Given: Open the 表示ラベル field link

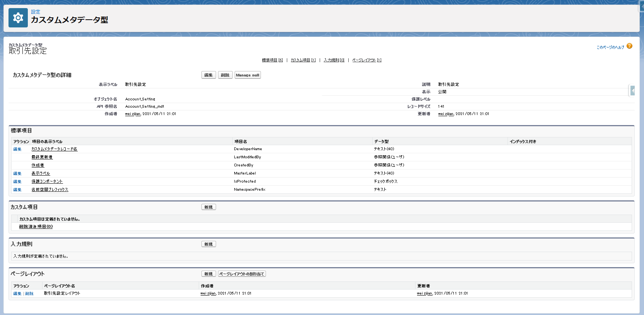Looking at the screenshot, I should click(x=41, y=173).
